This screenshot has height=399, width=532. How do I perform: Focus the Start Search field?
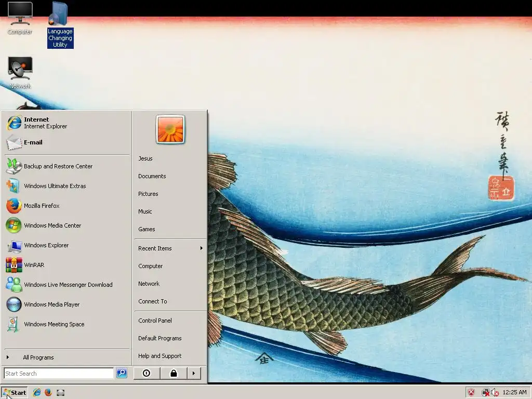[x=59, y=373]
